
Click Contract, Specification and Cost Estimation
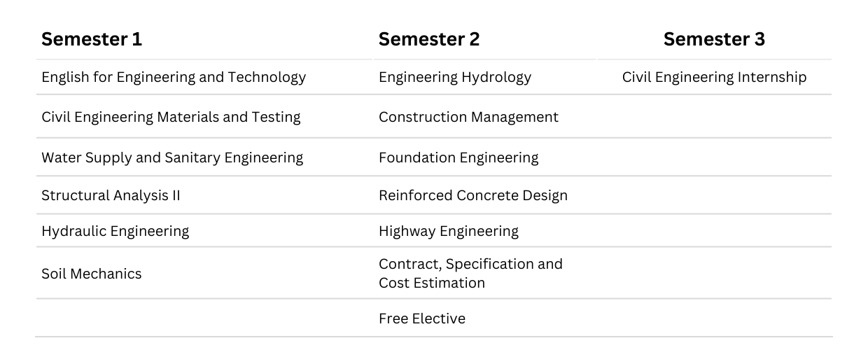(x=470, y=274)
